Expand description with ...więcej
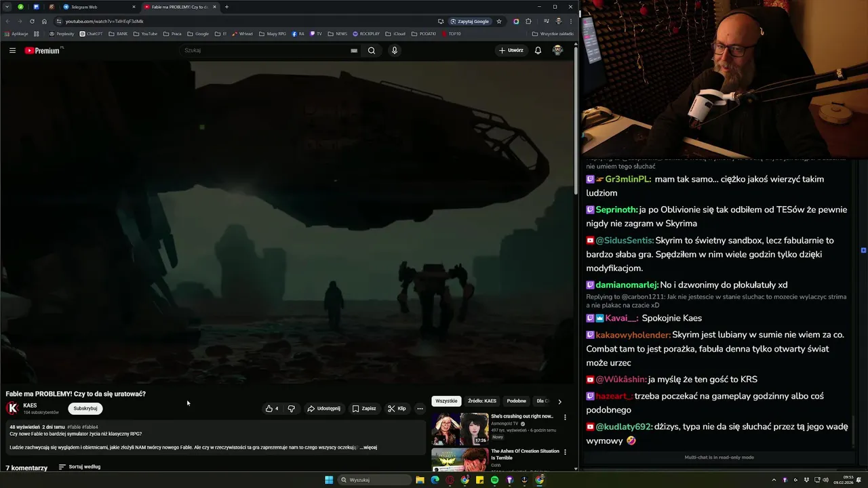868x488 pixels. [368, 447]
